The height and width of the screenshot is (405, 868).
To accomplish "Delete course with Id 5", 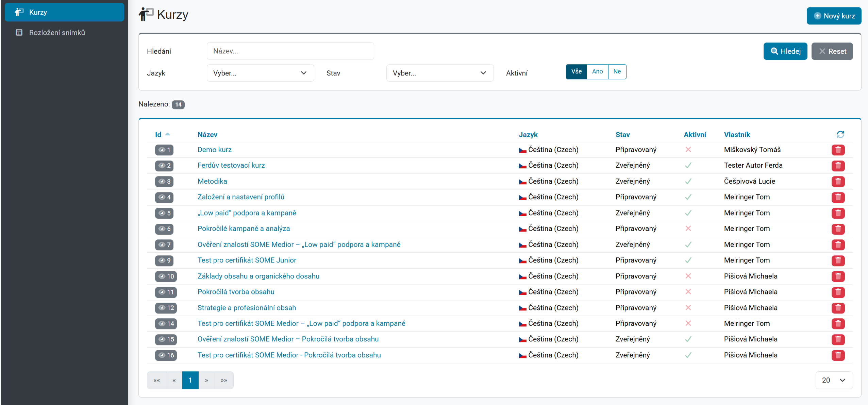I will 838,213.
